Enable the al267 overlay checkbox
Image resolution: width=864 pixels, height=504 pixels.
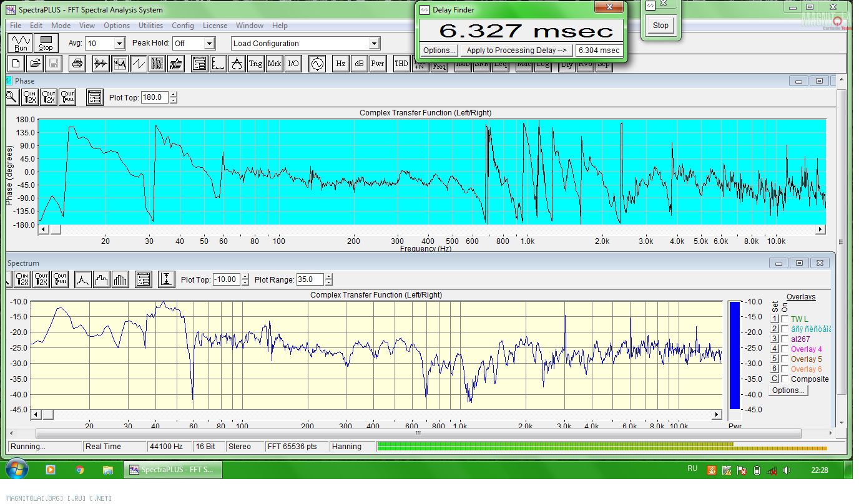point(785,339)
